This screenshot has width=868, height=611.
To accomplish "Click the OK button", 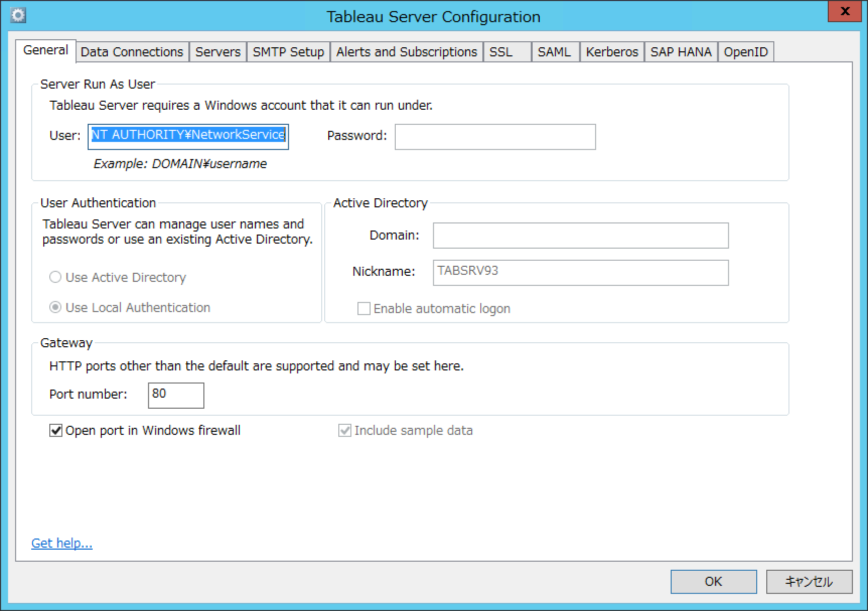I will [x=712, y=581].
